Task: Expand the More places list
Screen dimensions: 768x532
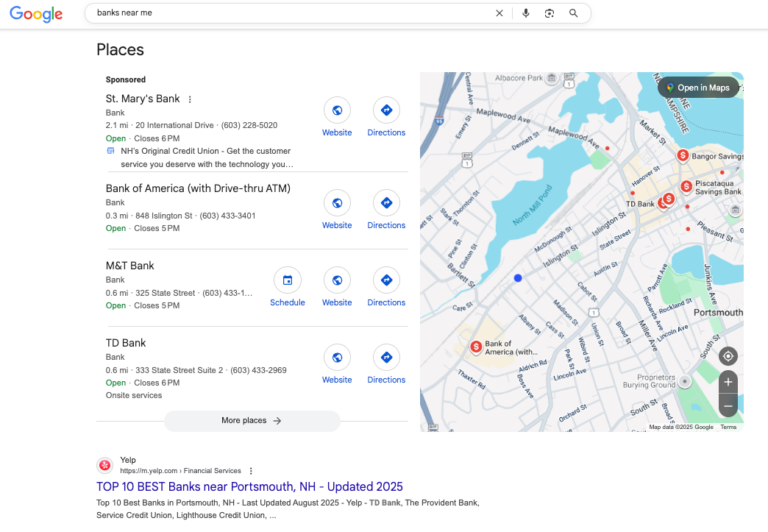Action: pyautogui.click(x=252, y=421)
